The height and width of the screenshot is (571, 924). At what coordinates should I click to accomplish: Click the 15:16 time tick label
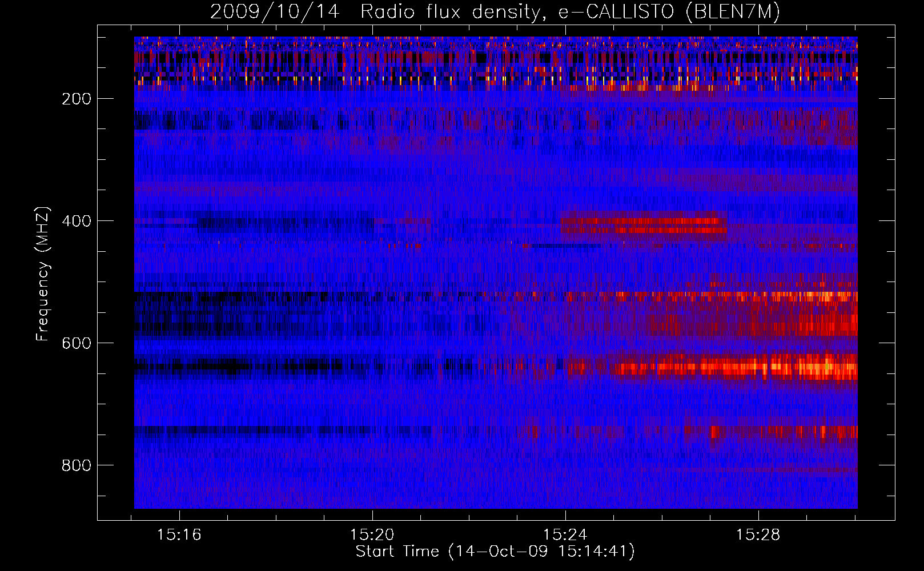click(x=179, y=535)
